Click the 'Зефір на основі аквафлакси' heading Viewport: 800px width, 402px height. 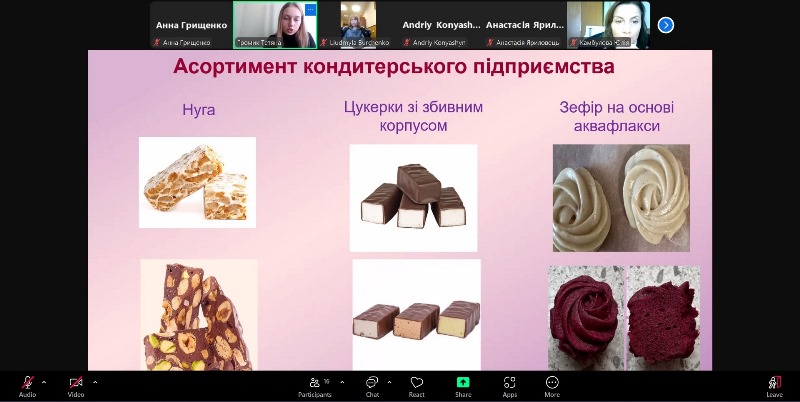tap(616, 116)
